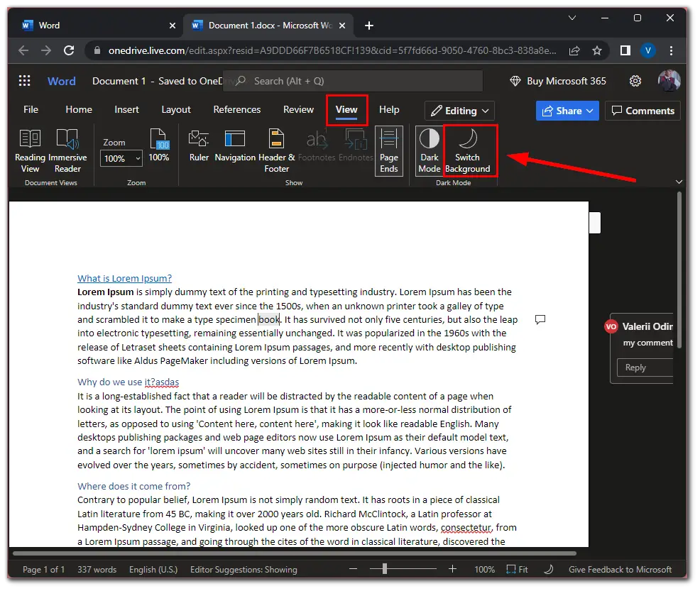
Task: Click the Word brand link
Action: coord(62,81)
